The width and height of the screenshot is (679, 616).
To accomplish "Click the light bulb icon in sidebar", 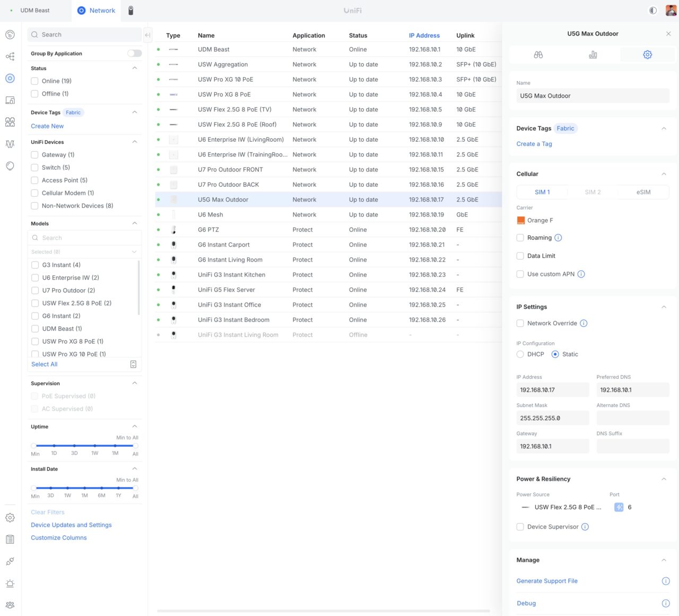I will pos(10,166).
